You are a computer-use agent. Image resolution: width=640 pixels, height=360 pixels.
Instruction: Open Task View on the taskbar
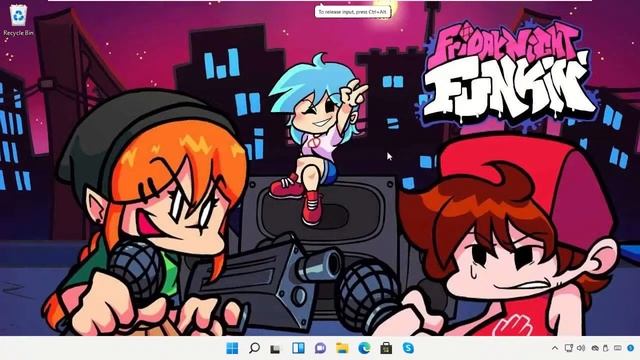[276, 349]
